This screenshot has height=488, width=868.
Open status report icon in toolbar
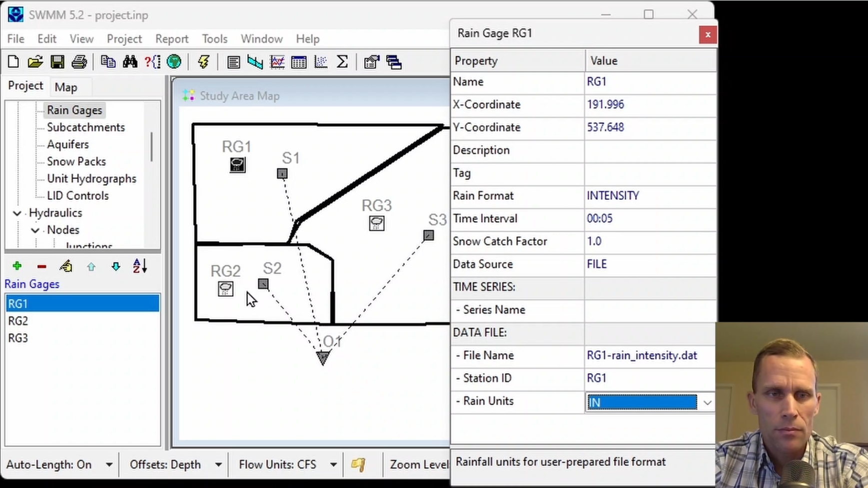click(233, 62)
